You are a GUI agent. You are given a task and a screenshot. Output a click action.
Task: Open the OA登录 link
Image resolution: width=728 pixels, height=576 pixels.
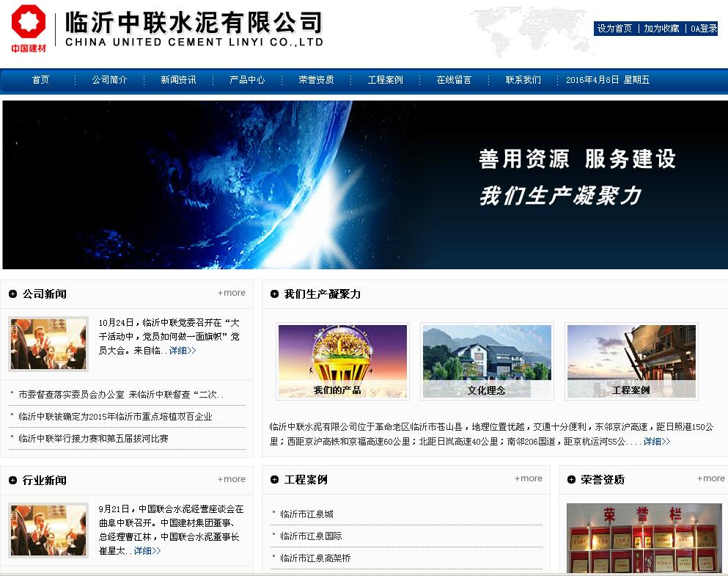(704, 29)
